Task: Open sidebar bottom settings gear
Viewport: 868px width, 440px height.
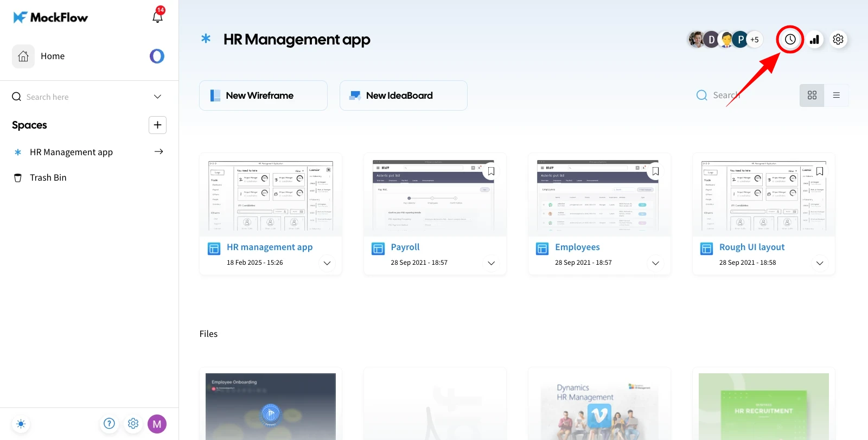Action: click(x=133, y=424)
